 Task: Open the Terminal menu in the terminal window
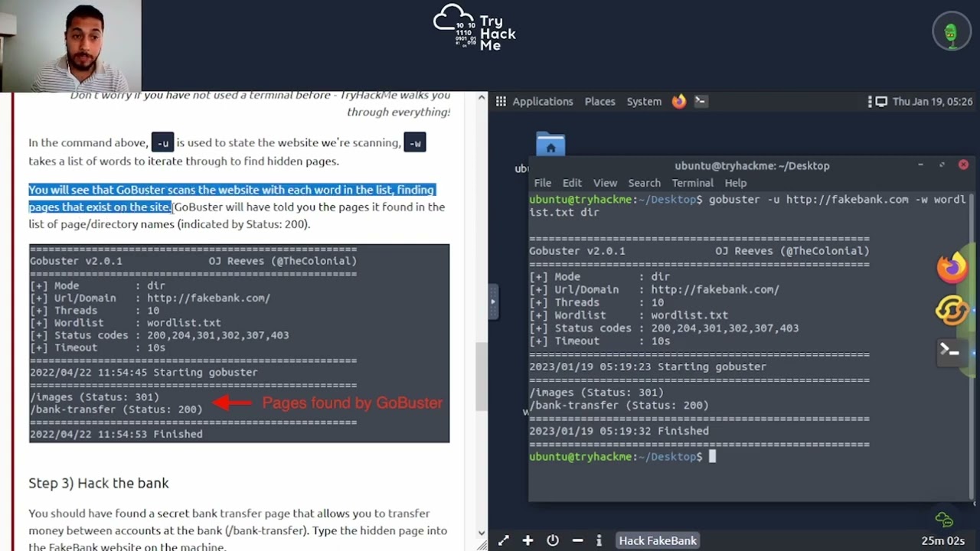click(x=692, y=183)
